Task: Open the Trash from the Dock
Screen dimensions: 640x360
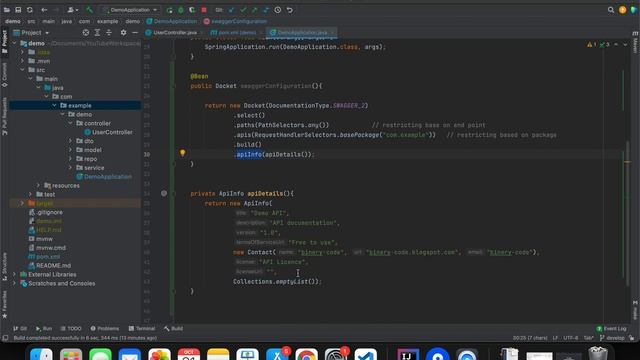Action: tap(598, 353)
